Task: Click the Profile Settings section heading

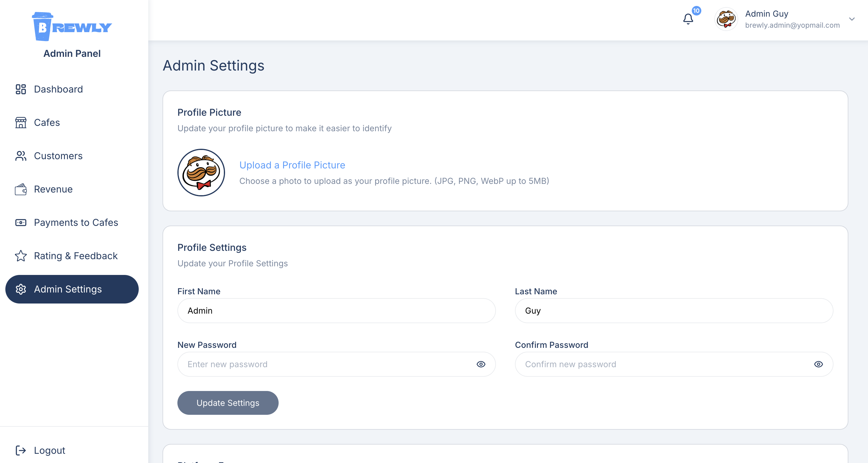Action: pos(212,248)
